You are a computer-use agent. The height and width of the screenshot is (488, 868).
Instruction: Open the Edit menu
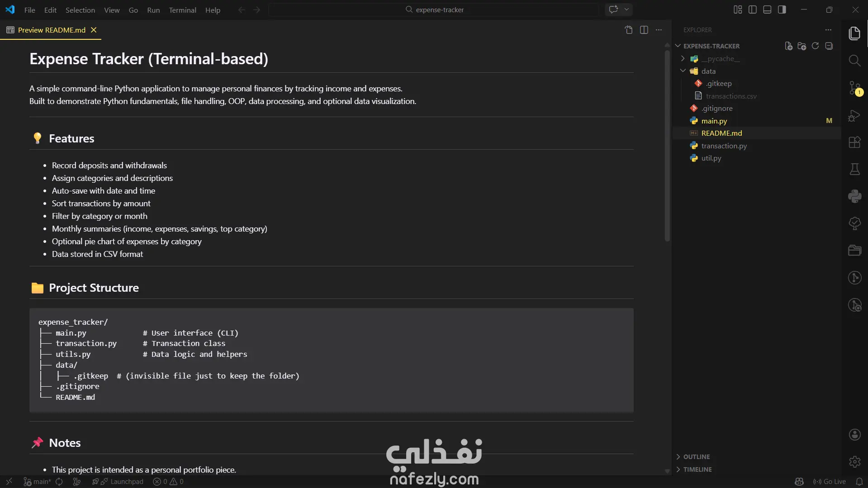click(x=50, y=10)
